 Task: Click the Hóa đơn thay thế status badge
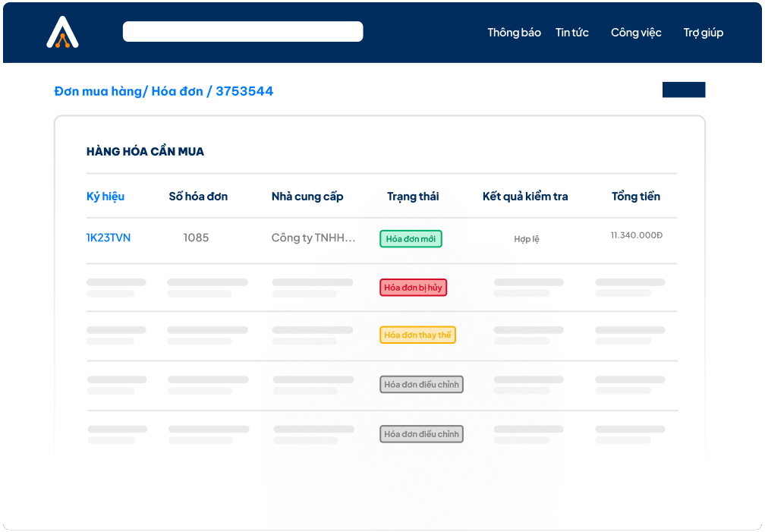point(417,335)
